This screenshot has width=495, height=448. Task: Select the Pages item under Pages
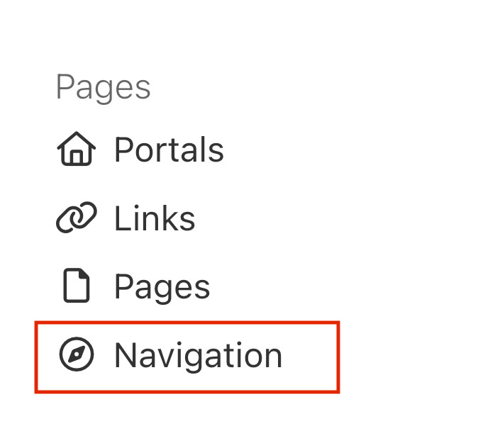click(x=162, y=287)
